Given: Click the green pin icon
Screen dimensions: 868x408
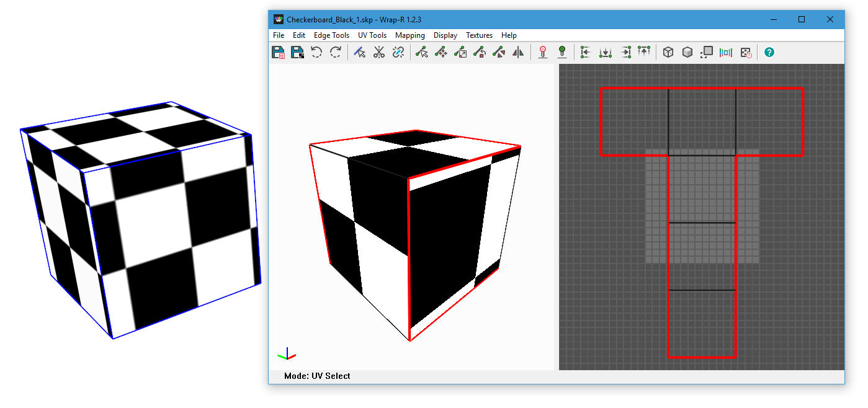Looking at the screenshot, I should pyautogui.click(x=562, y=53).
